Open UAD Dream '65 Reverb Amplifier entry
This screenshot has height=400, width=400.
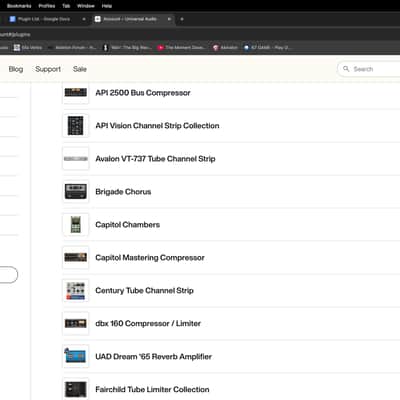coord(153,356)
